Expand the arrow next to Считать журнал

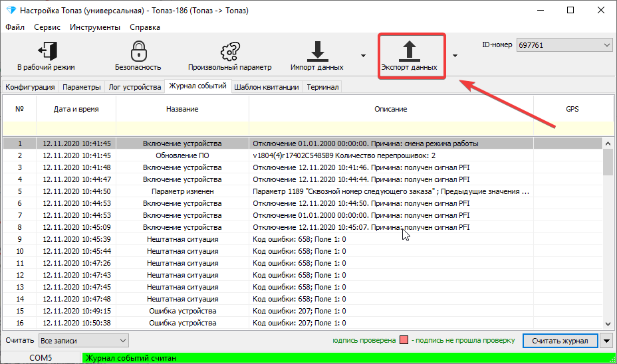coord(606,341)
